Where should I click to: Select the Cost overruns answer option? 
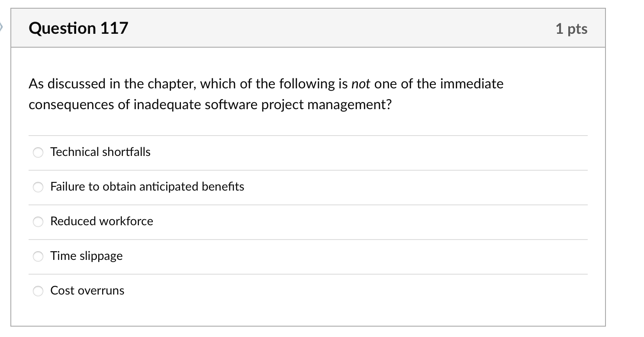click(x=87, y=291)
